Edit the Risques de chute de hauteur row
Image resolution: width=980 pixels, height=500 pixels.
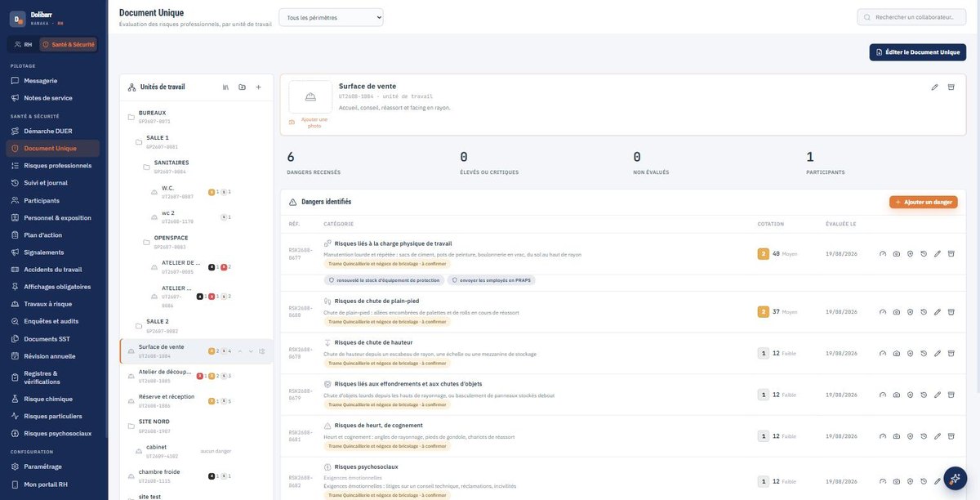coord(938,353)
